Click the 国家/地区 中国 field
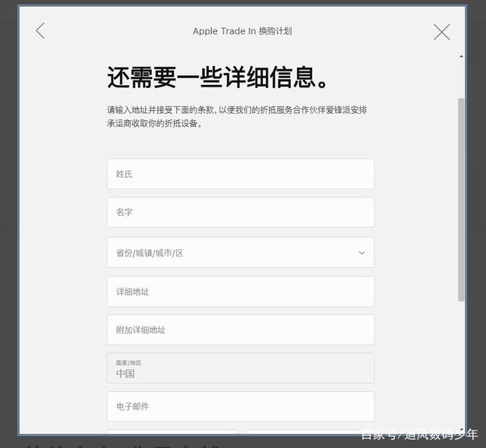This screenshot has width=486, height=448. [x=241, y=368]
